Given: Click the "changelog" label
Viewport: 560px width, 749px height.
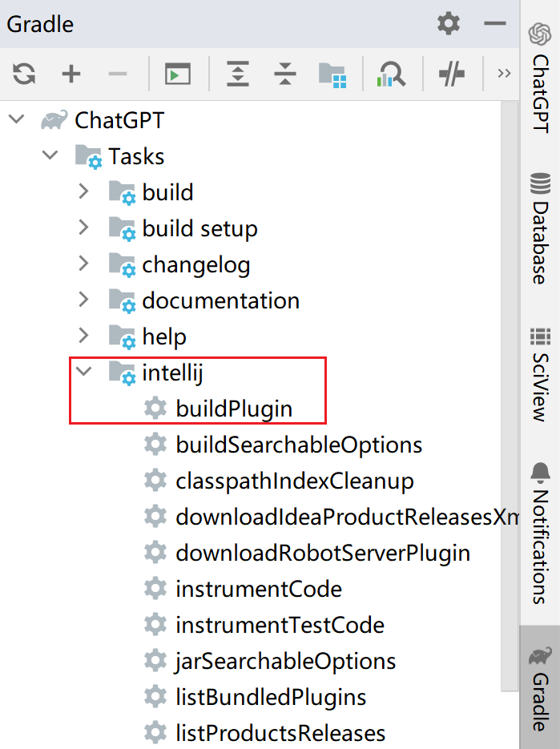Looking at the screenshot, I should pos(196,265).
